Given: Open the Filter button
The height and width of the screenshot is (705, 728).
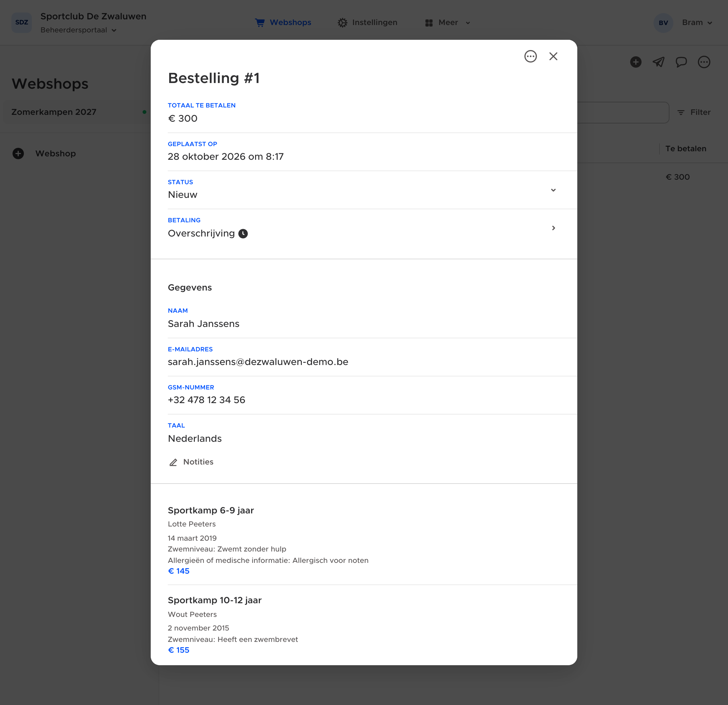Looking at the screenshot, I should click(694, 112).
